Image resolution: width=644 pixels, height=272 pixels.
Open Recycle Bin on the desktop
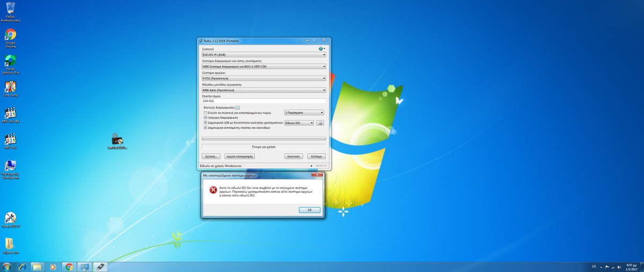[x=10, y=11]
